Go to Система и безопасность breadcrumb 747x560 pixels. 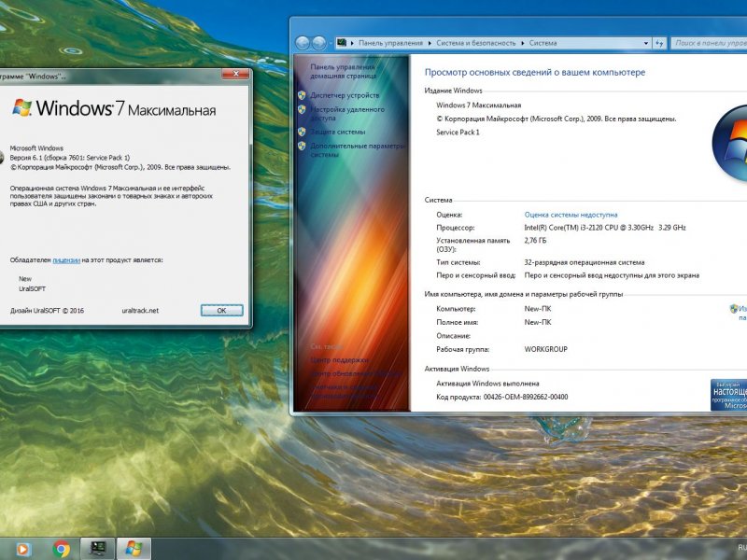pos(476,43)
